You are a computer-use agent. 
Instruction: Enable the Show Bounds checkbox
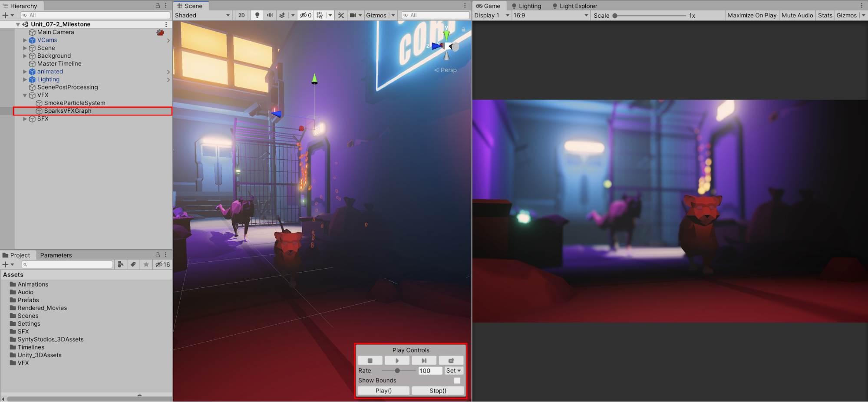457,381
